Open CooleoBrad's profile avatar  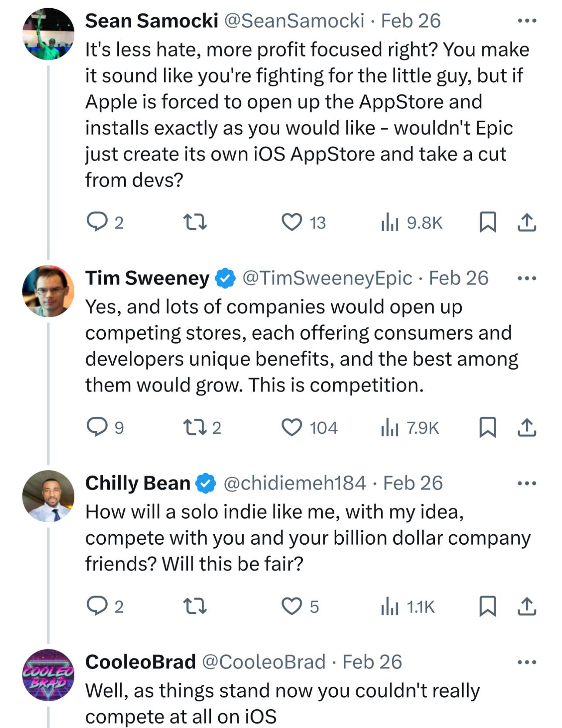tap(48, 675)
